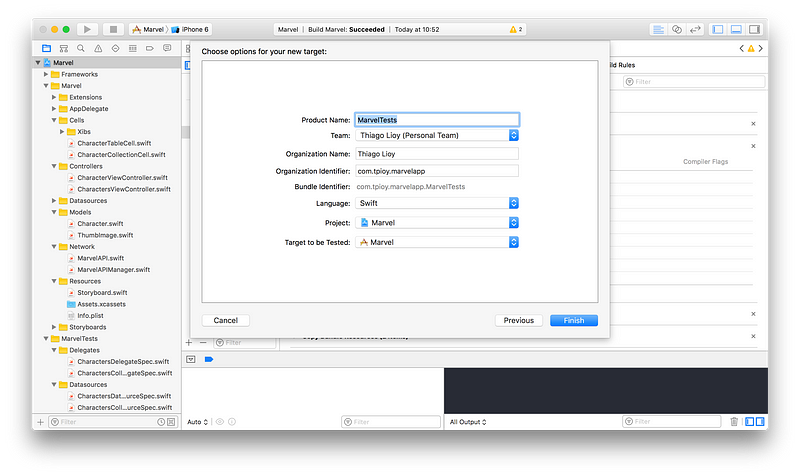This screenshot has height=476, width=800.
Task: Select Assets.xcassets in navigator
Action: pyautogui.click(x=101, y=304)
